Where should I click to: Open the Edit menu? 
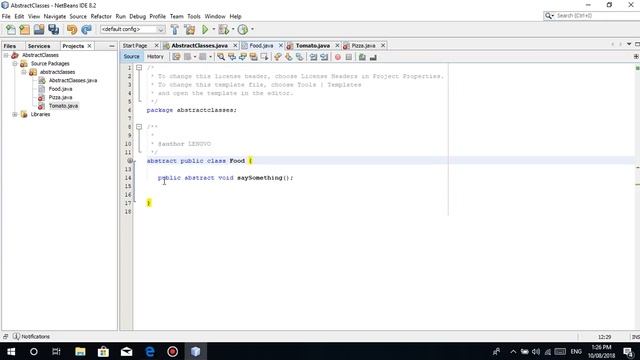(x=19, y=16)
